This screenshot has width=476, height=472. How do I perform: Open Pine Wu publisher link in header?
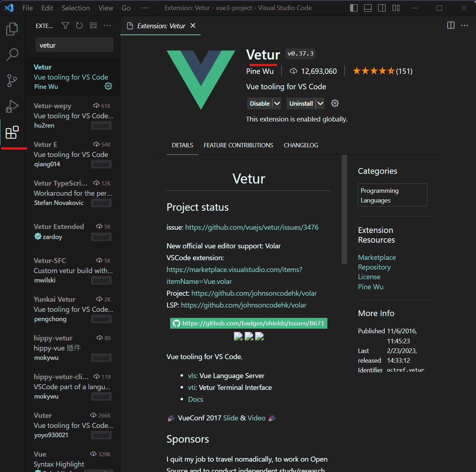point(260,71)
